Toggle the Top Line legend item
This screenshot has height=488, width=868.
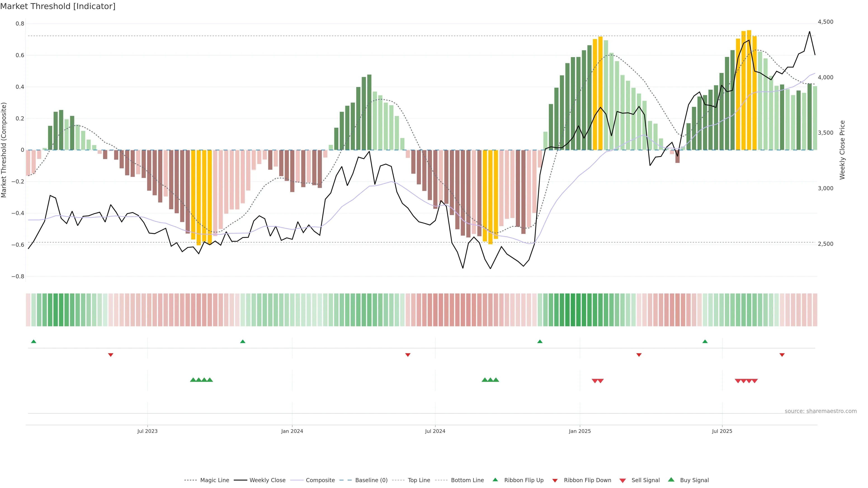point(419,480)
